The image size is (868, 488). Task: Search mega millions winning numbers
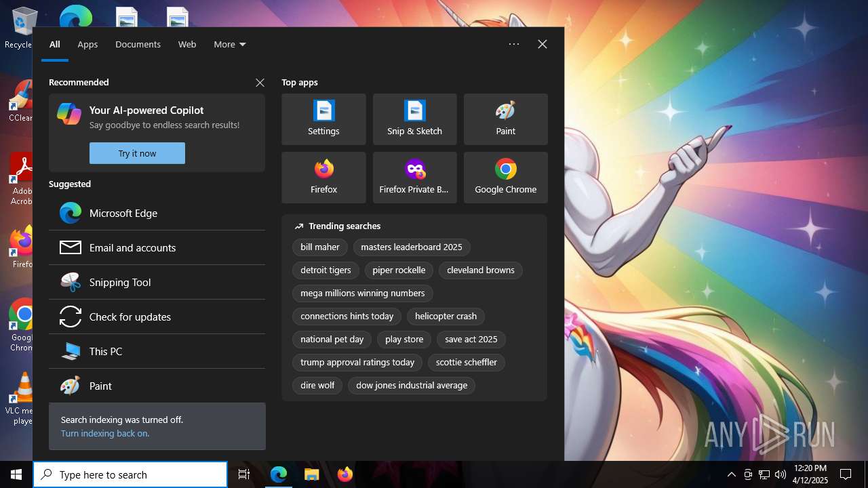pos(363,293)
